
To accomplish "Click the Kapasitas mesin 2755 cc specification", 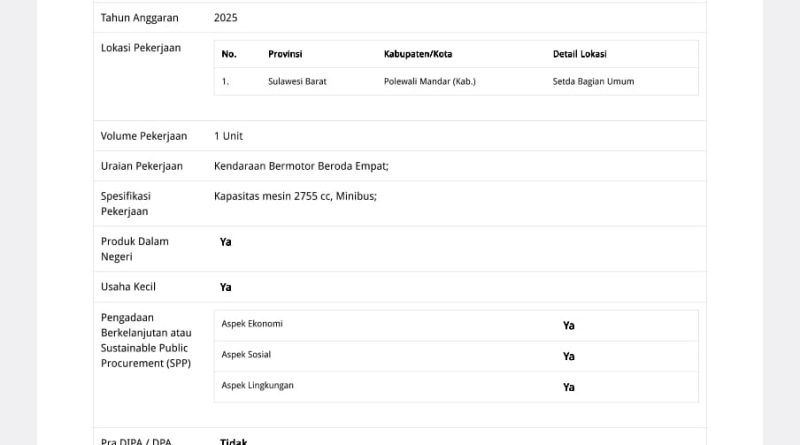I will click(x=295, y=196).
